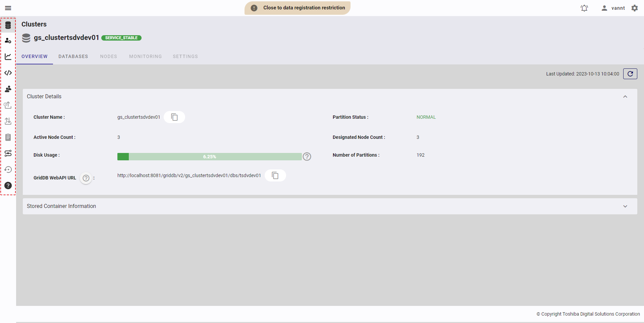Copy the GridDB WebAPI URL
The image size is (644, 323).
pos(275,175)
